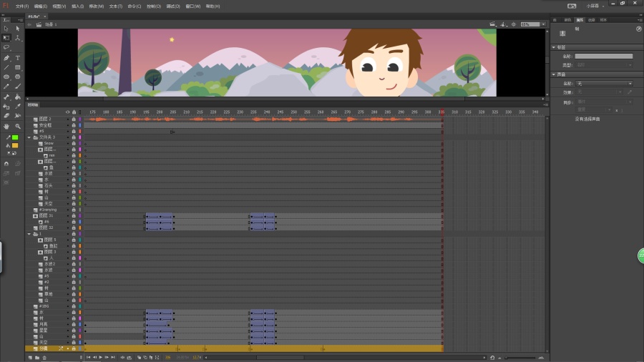Toggle visibility dot of layer 图层 2
Image resolution: width=644 pixels, height=362 pixels.
[x=68, y=119]
